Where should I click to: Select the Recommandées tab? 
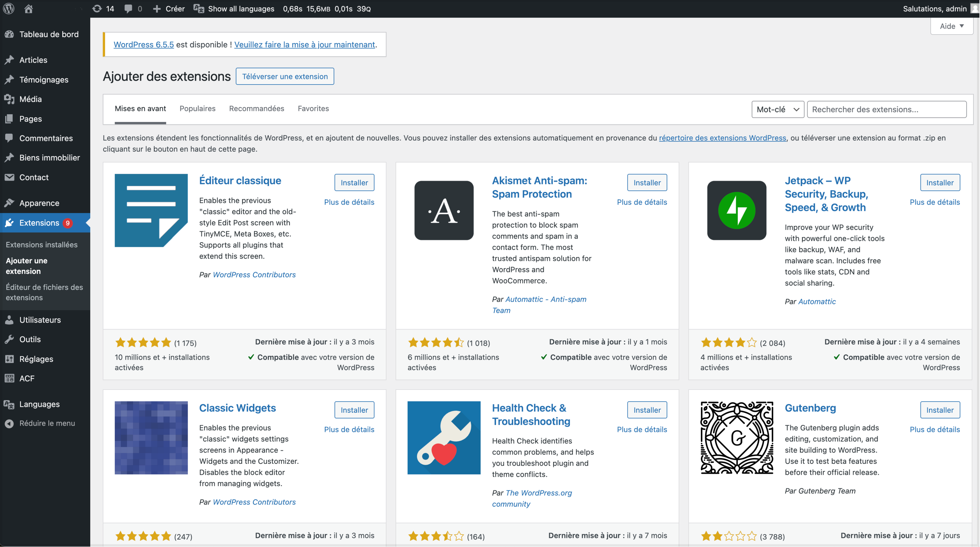click(x=257, y=108)
